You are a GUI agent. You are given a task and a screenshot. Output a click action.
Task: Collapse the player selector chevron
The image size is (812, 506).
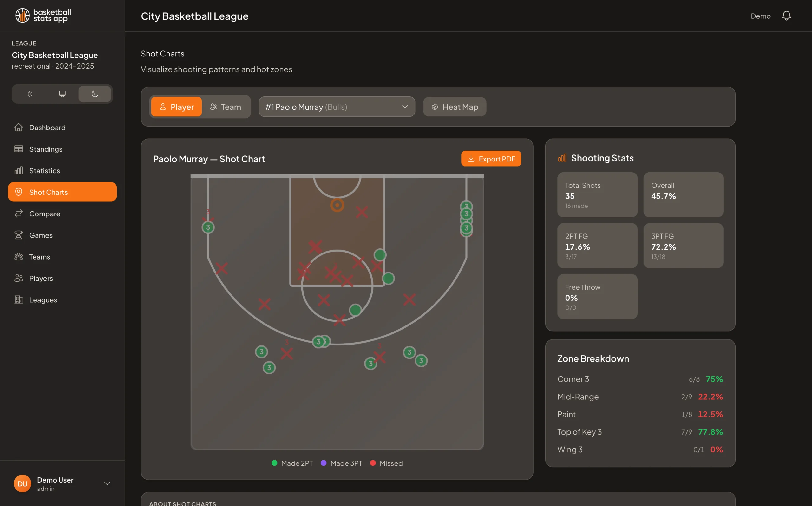point(405,107)
